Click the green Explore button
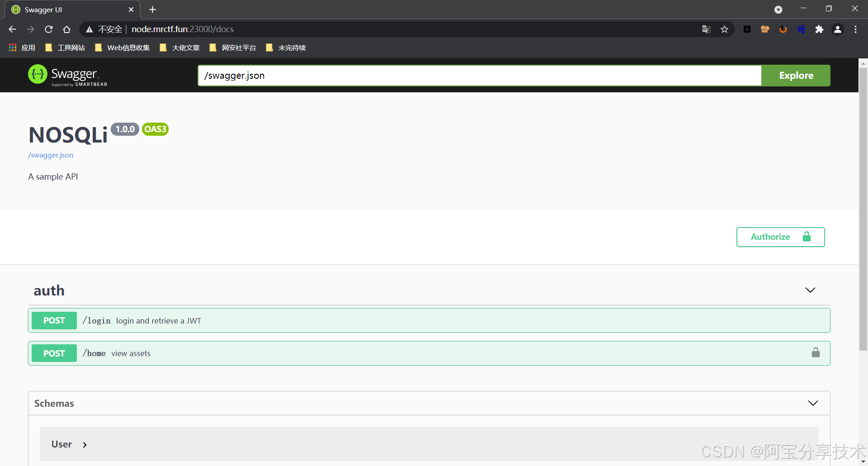The height and width of the screenshot is (466, 868). pos(796,76)
